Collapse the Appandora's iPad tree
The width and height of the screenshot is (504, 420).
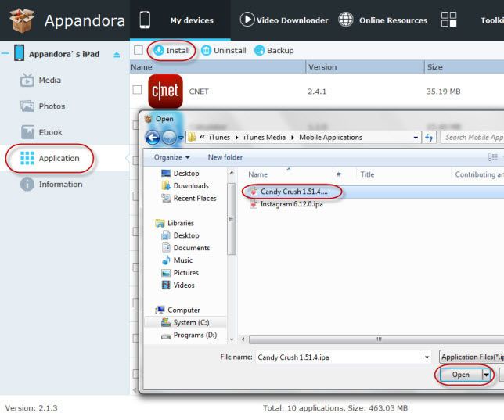5,53
